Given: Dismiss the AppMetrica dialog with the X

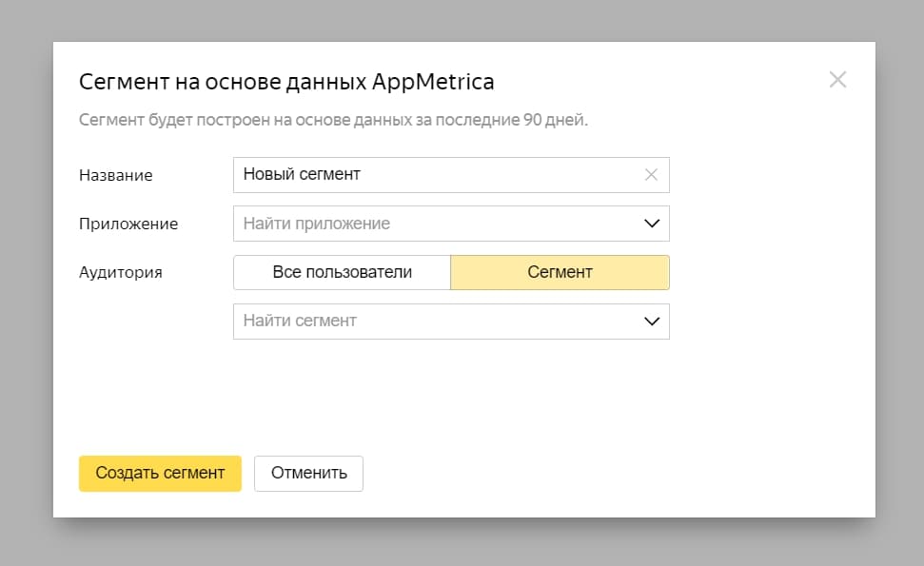Looking at the screenshot, I should [x=837, y=80].
